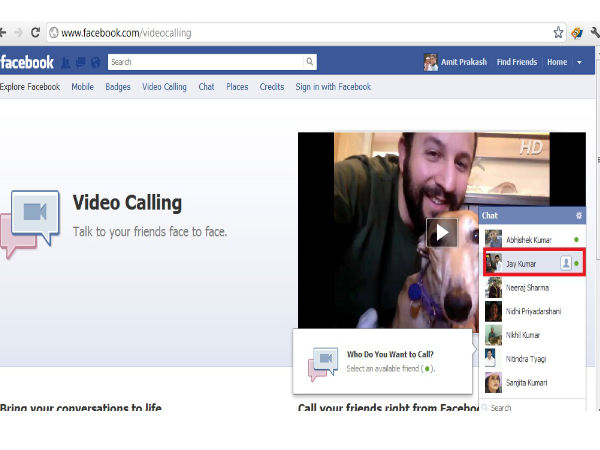
Task: Click the Facebook search field
Action: pos(206,62)
